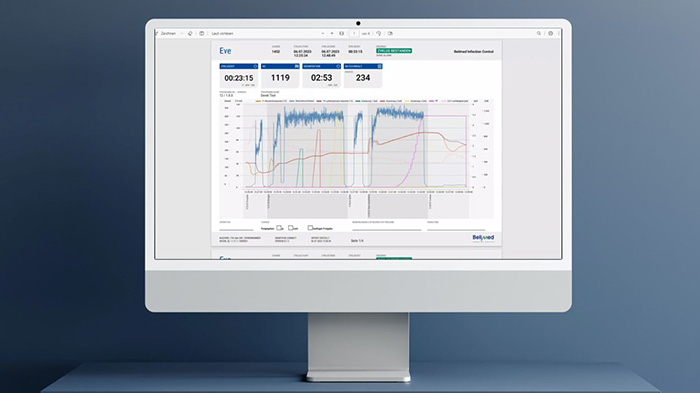
Task: Click the Seite 1/4 page indicator
Action: tap(357, 241)
